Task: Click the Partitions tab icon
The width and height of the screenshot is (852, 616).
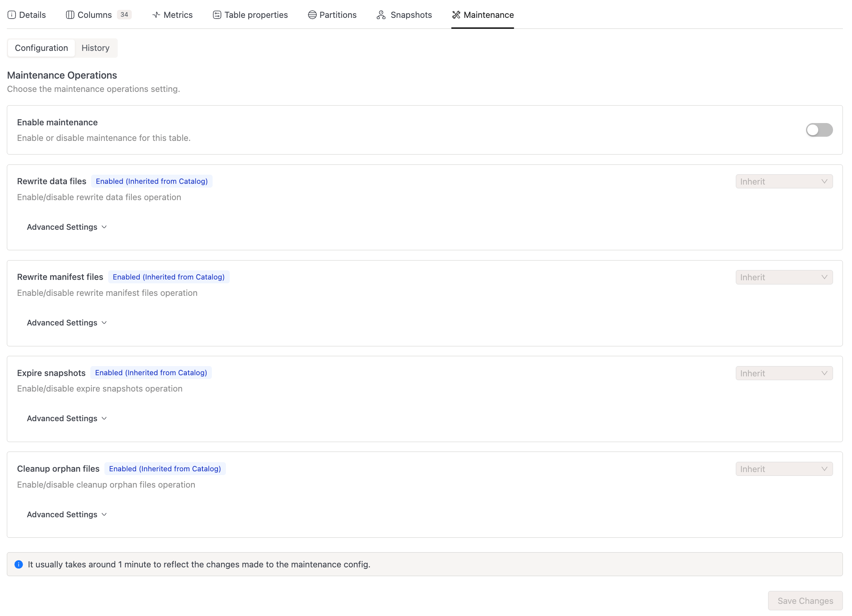Action: coord(312,15)
